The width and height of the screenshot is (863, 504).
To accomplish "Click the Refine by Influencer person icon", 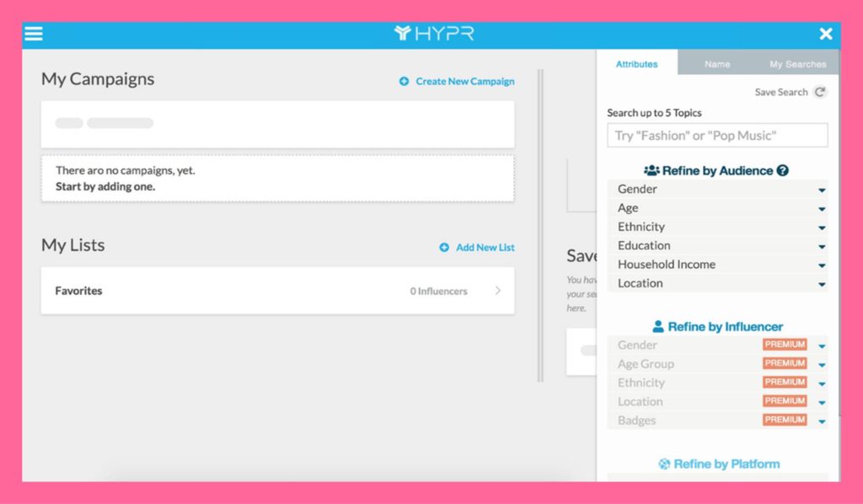I will (x=657, y=327).
